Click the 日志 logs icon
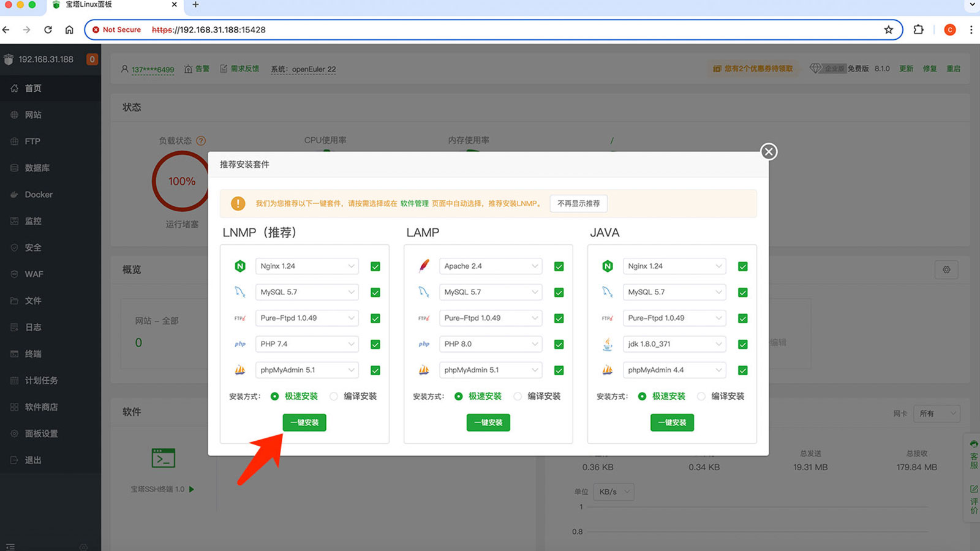Screen dimensions: 980x551 pos(14,327)
